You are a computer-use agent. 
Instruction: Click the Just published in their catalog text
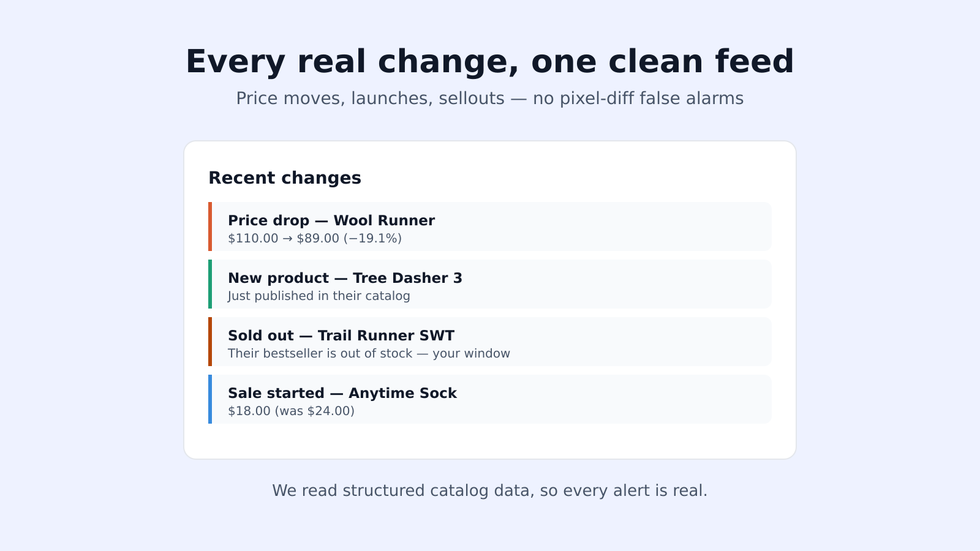[319, 296]
